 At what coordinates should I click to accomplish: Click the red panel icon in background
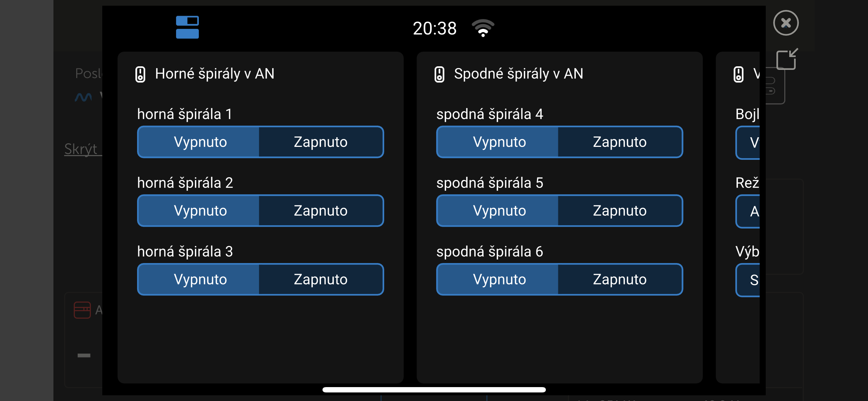pos(82,310)
